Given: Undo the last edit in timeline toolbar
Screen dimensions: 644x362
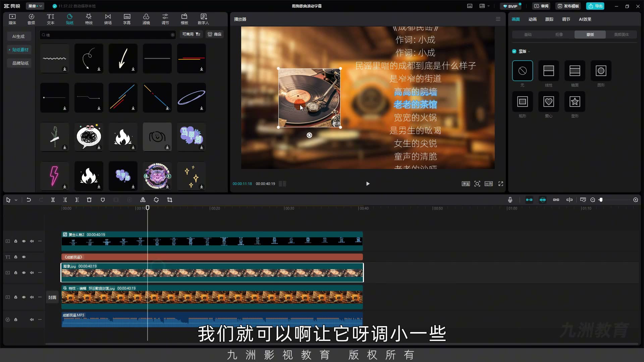Looking at the screenshot, I should coord(29,200).
